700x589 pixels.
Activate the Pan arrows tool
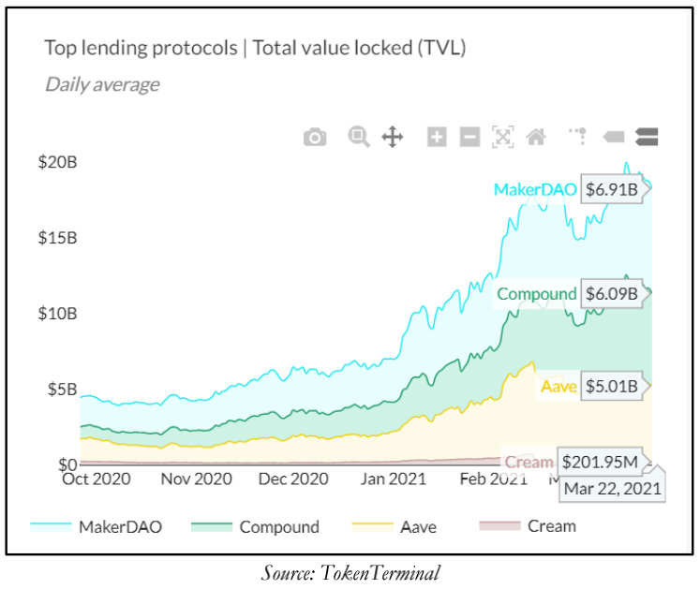392,138
